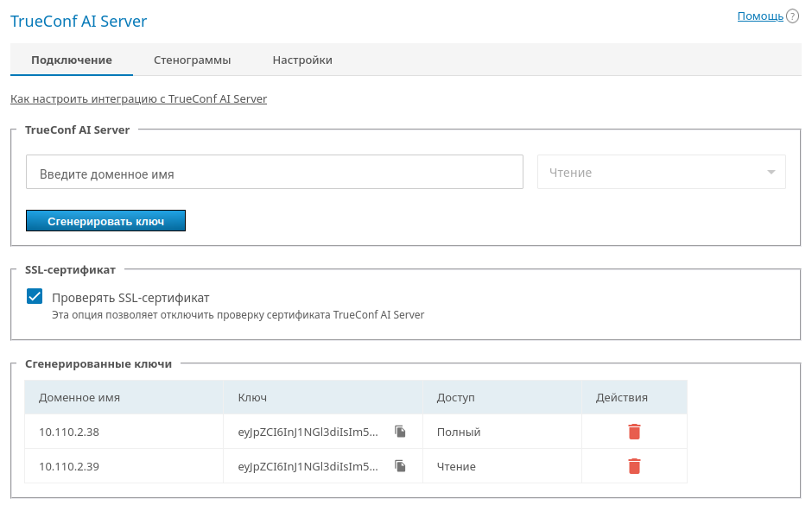Focus the Введите доменное имя field
The height and width of the screenshot is (505, 812).
pos(275,173)
